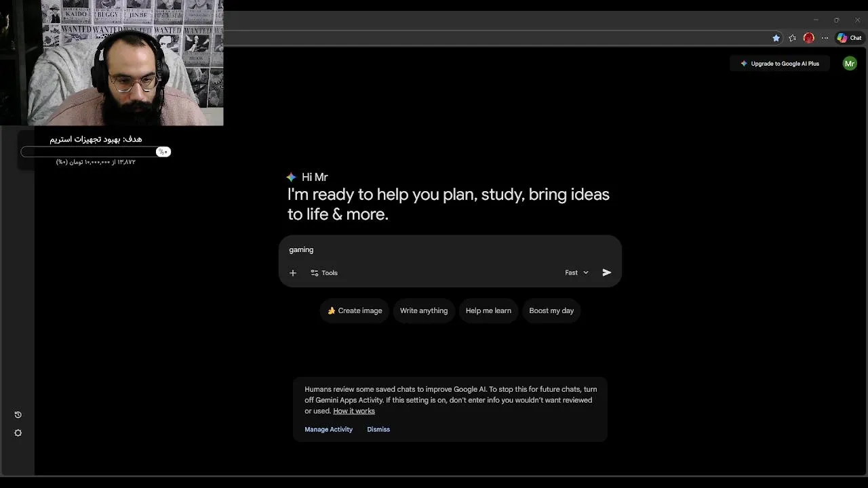
Task: Open the Tools menu in the prompt box
Action: point(324,272)
